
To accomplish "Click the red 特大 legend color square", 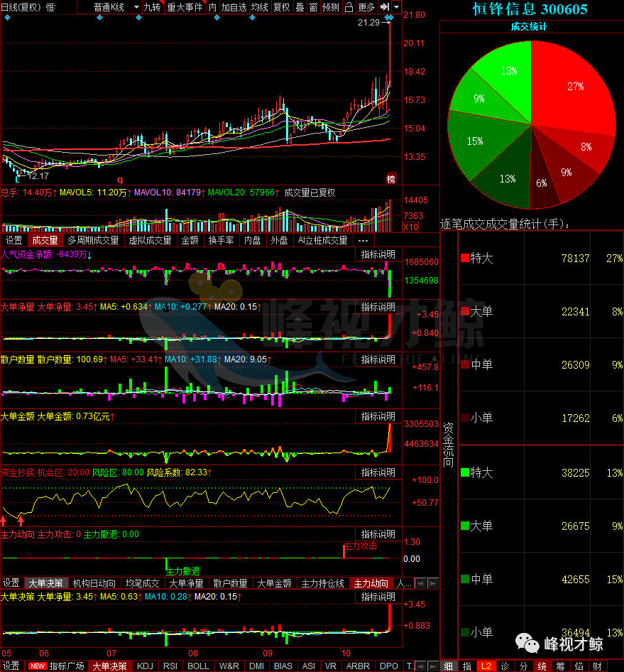I will (465, 258).
